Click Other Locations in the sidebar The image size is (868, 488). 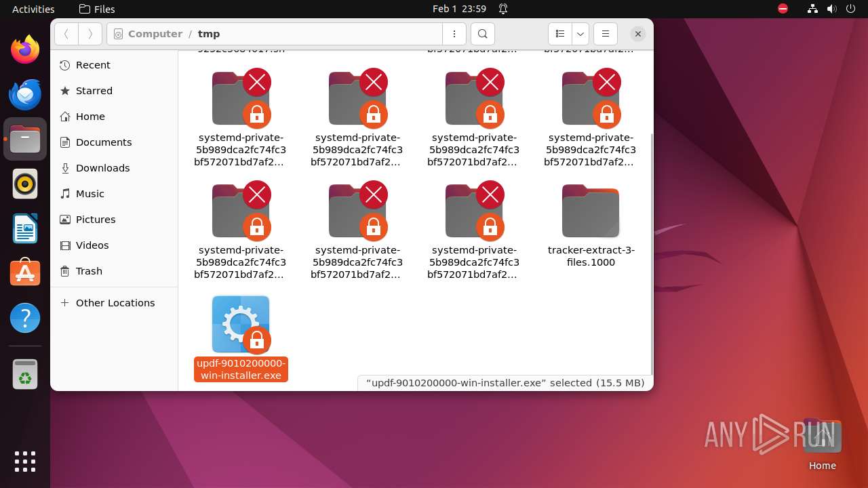pos(114,303)
